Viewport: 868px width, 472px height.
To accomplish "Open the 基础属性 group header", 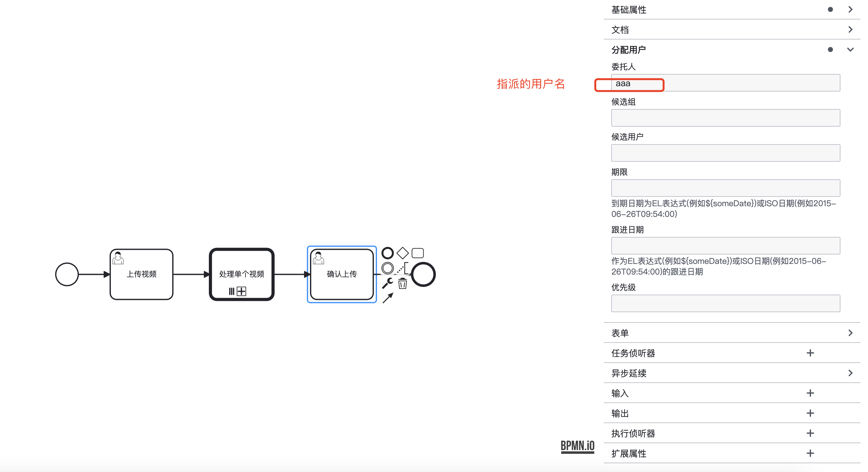I will click(x=732, y=9).
